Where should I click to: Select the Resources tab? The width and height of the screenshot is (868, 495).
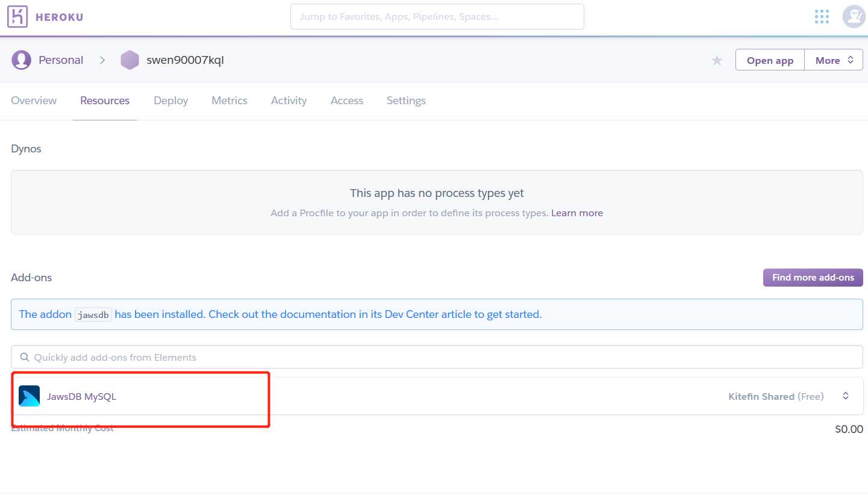(x=105, y=101)
